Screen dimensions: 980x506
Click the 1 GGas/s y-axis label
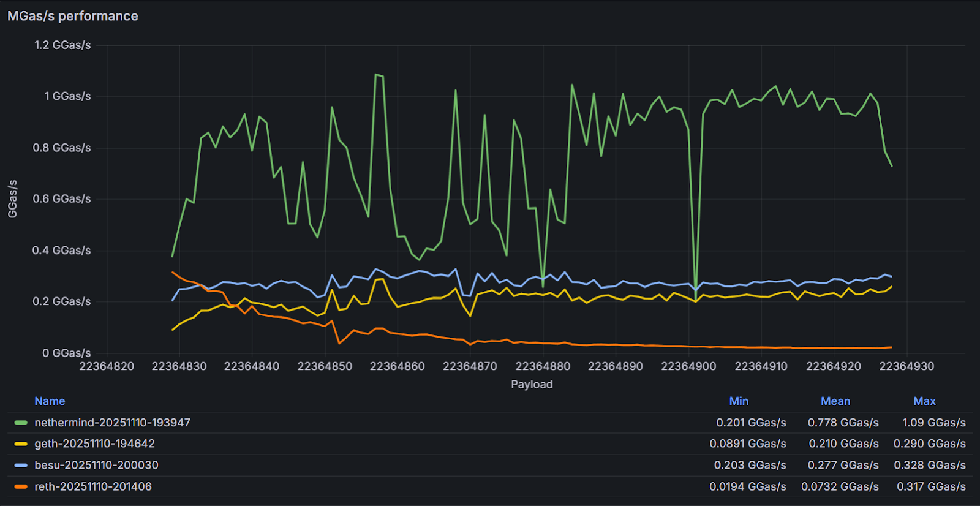coord(67,96)
